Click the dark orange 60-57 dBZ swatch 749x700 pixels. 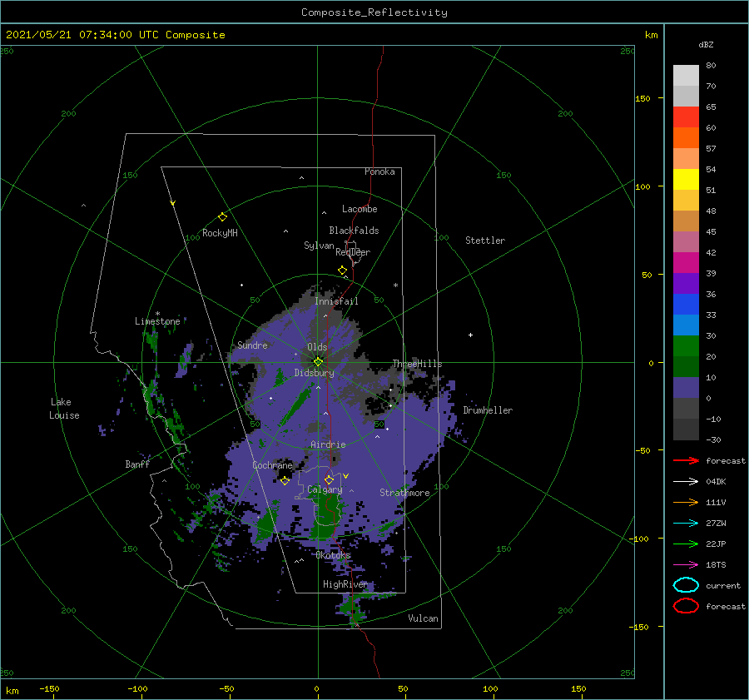click(x=686, y=138)
